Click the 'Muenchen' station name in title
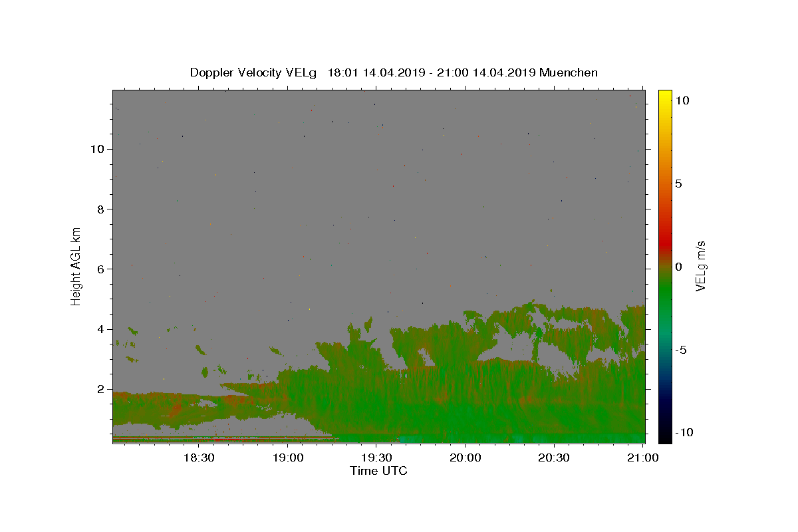 click(569, 72)
